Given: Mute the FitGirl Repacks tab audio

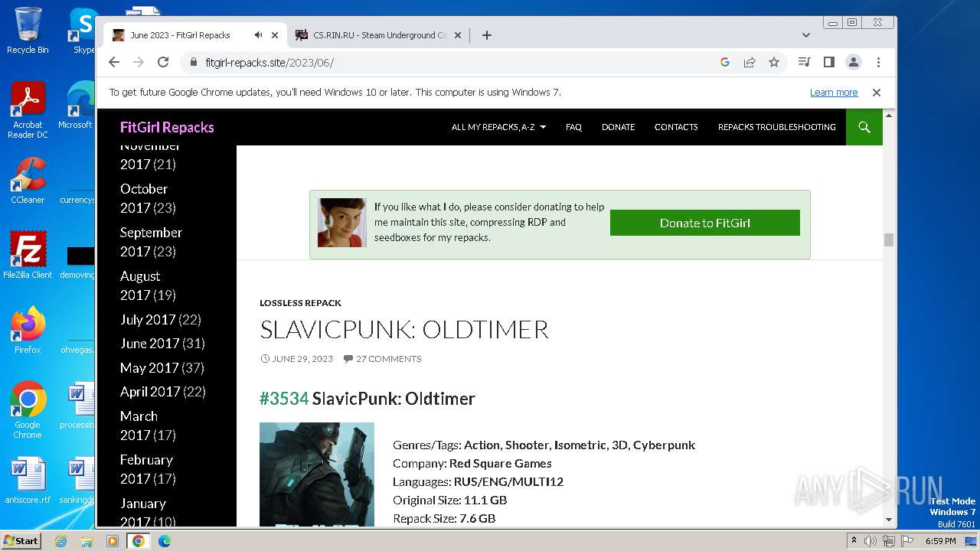Looking at the screenshot, I should pyautogui.click(x=259, y=35).
